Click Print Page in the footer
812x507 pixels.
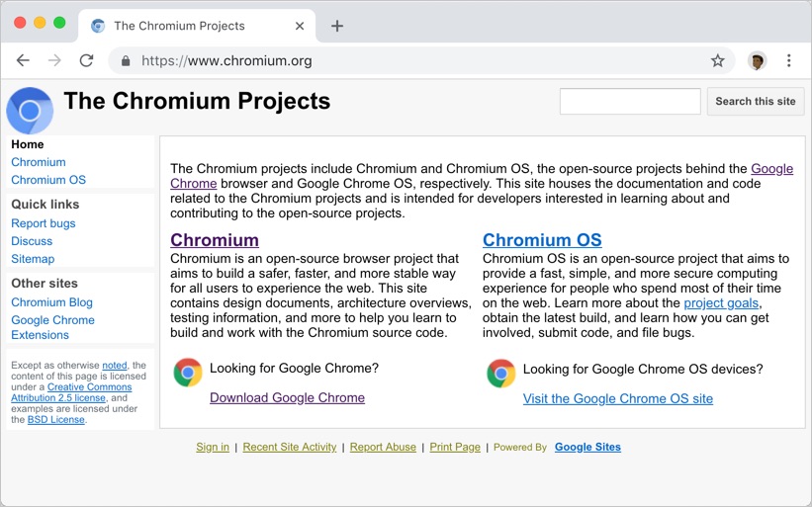tap(455, 447)
